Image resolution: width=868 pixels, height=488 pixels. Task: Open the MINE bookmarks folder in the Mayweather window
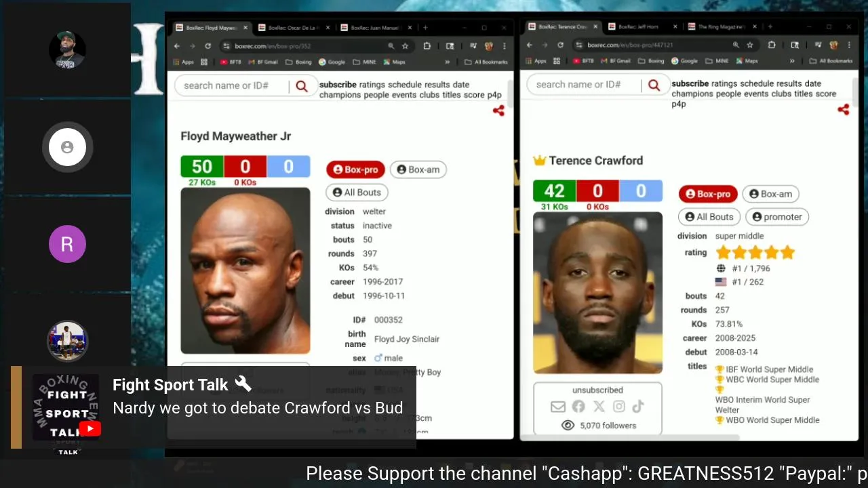pyautogui.click(x=363, y=62)
